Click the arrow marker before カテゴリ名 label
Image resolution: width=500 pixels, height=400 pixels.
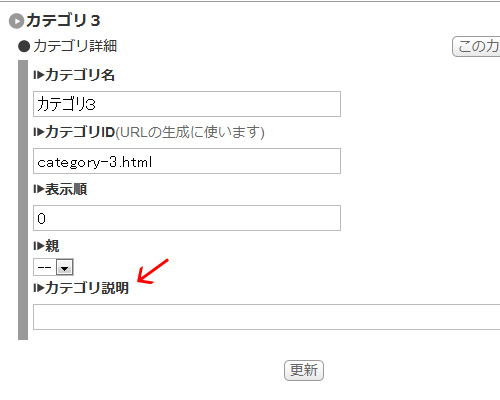pos(39,75)
